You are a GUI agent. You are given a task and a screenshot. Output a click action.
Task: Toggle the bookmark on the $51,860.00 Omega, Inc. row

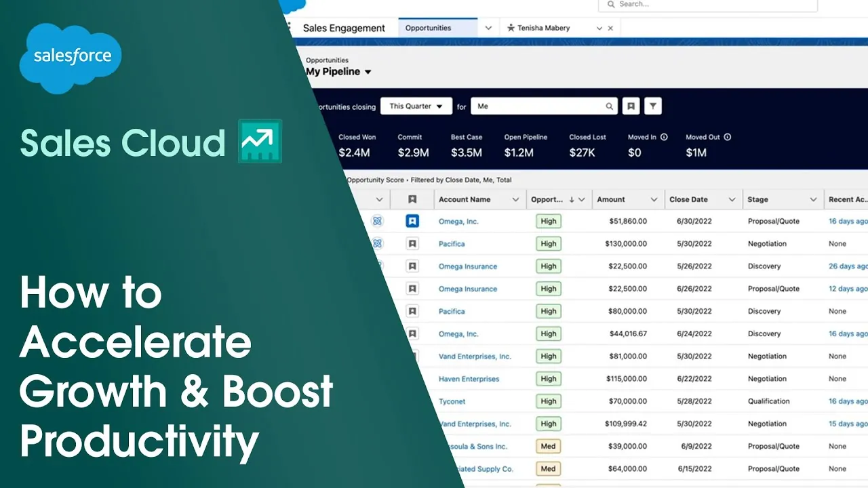pyautogui.click(x=412, y=221)
